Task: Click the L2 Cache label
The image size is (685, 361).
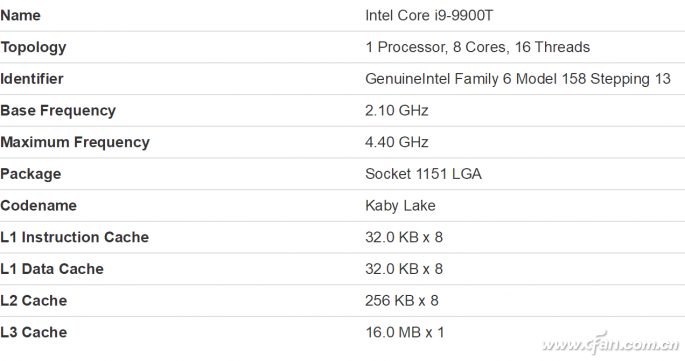Action: 34,301
